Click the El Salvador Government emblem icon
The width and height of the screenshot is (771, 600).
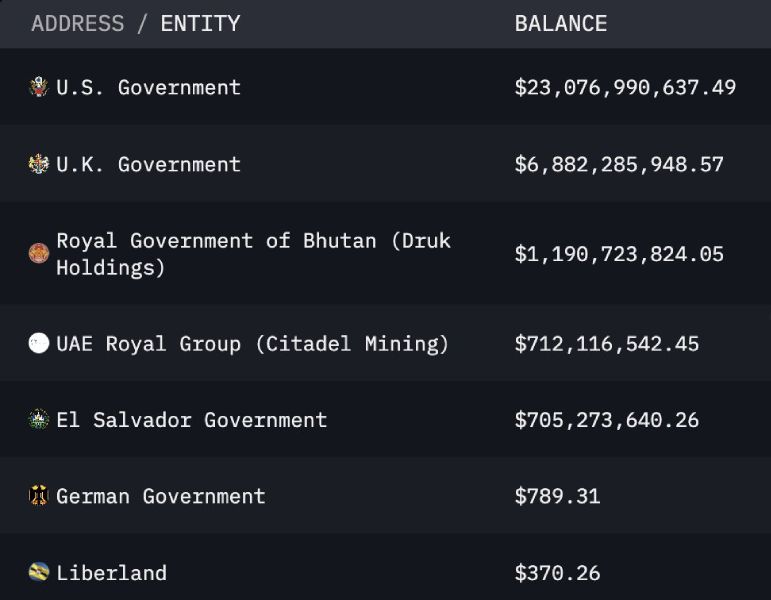click(x=39, y=420)
